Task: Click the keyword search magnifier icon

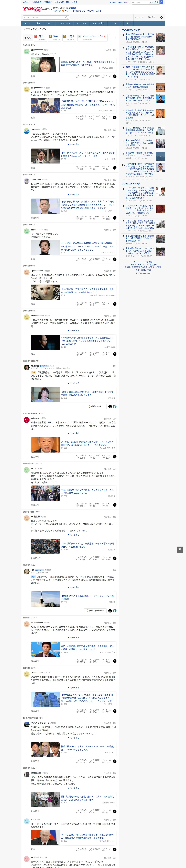Action: click(x=66, y=18)
